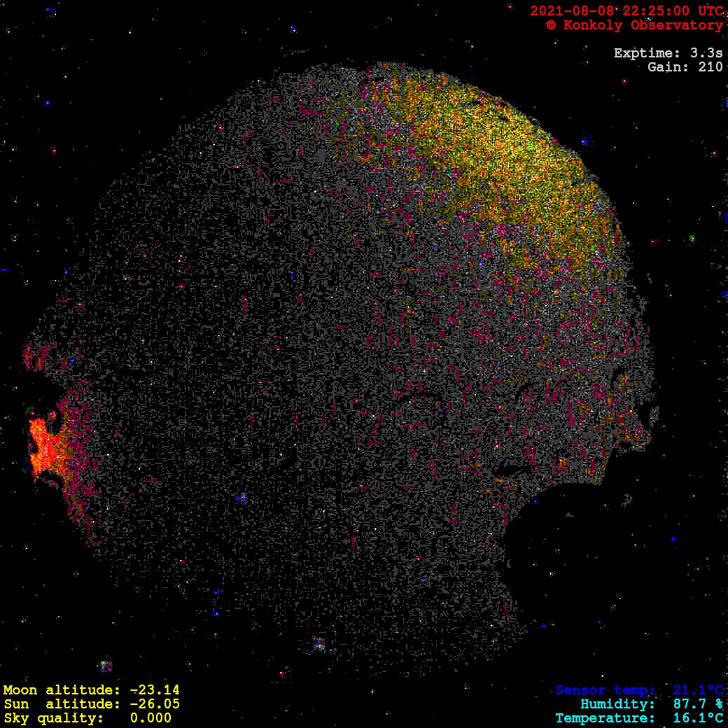Click the Exptime 3.3s readout
Image resolution: width=728 pixels, height=728 pixels.
(x=668, y=53)
